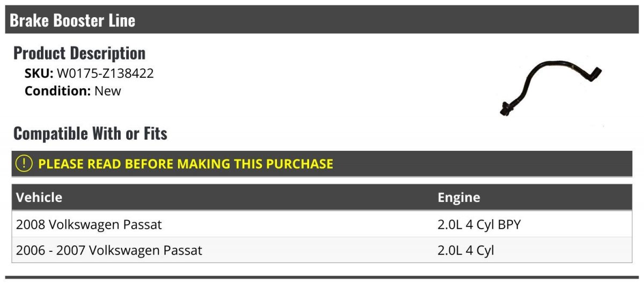This screenshot has width=644, height=284.
Task: Click the Brake Booster Line title
Action: click(72, 20)
